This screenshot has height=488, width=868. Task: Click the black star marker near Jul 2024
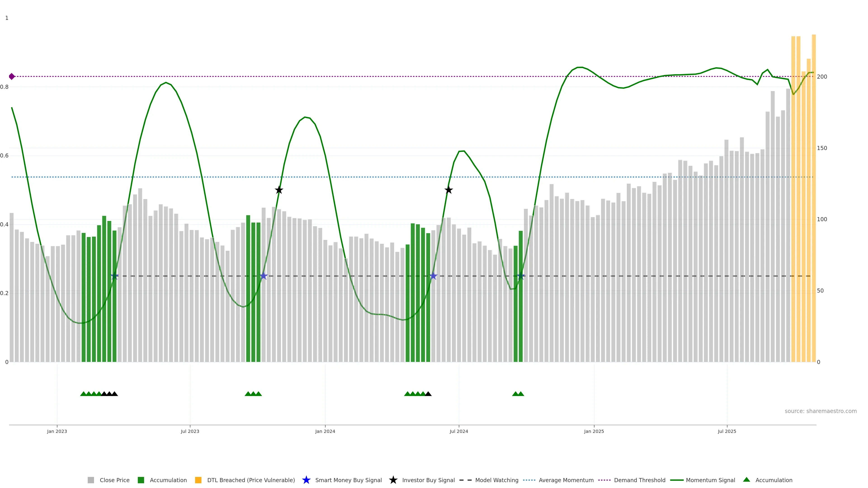tap(448, 190)
